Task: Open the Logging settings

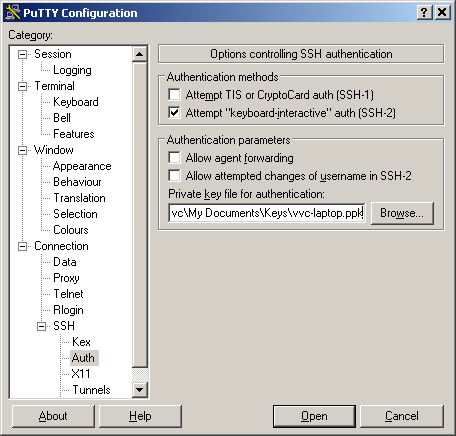Action: (72, 70)
